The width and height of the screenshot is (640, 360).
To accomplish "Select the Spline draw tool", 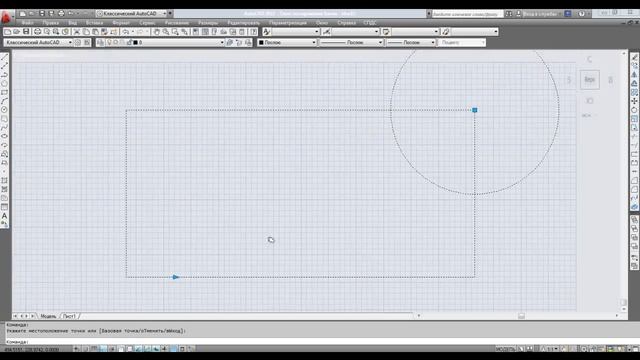I will tap(4, 127).
